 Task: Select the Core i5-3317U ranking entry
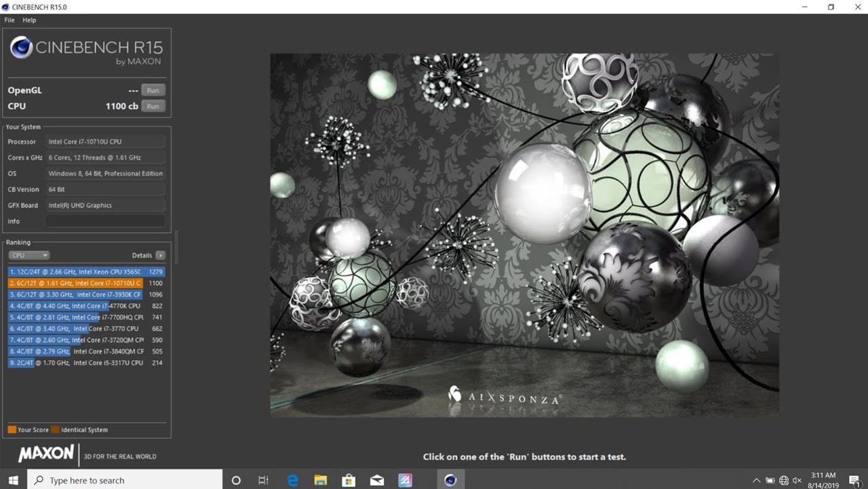point(87,363)
